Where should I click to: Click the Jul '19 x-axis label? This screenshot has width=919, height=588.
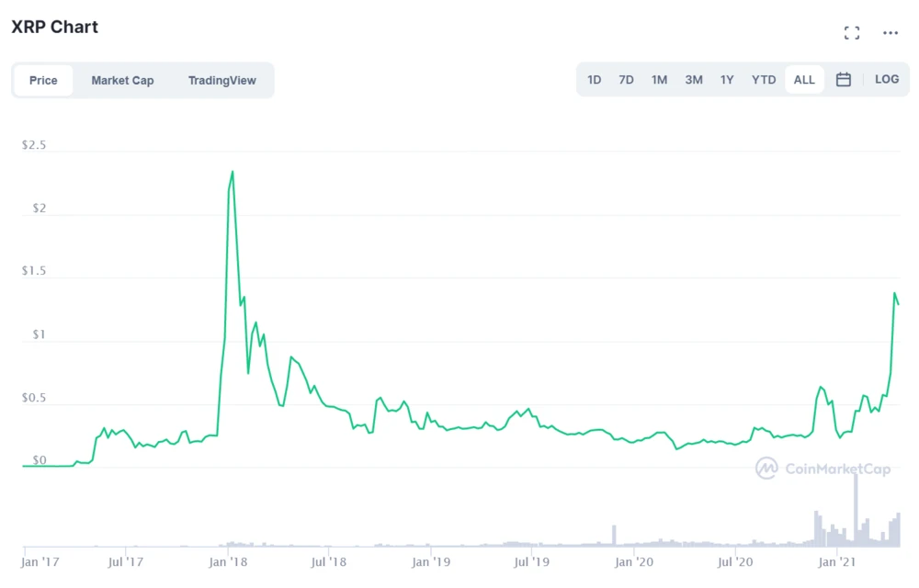point(531,561)
